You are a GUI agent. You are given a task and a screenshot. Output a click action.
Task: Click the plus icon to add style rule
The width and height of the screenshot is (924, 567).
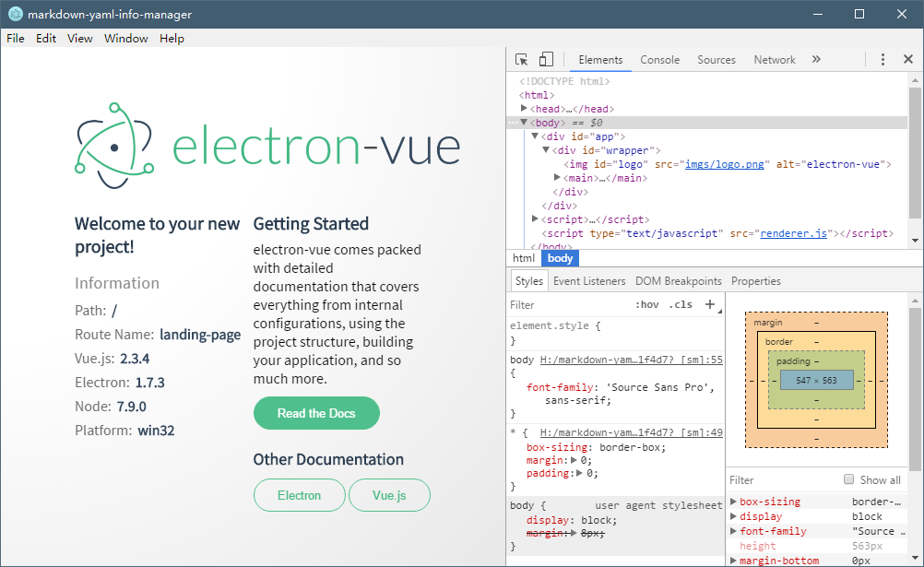709,304
